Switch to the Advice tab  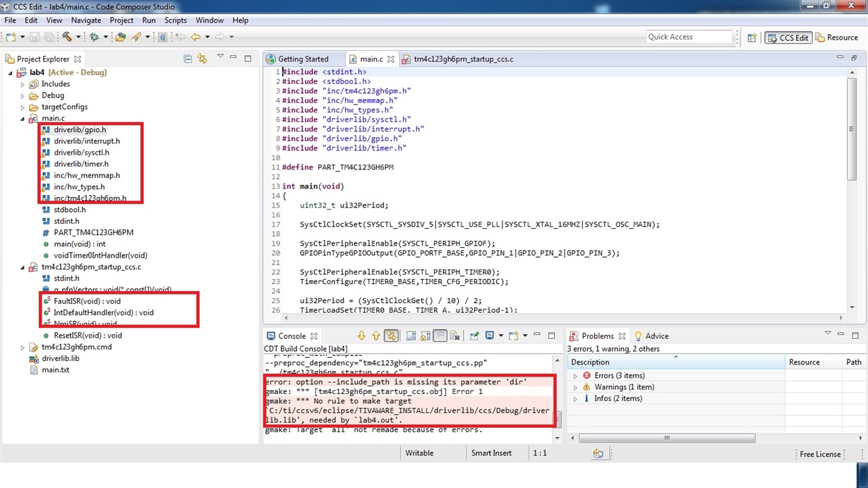(x=651, y=336)
